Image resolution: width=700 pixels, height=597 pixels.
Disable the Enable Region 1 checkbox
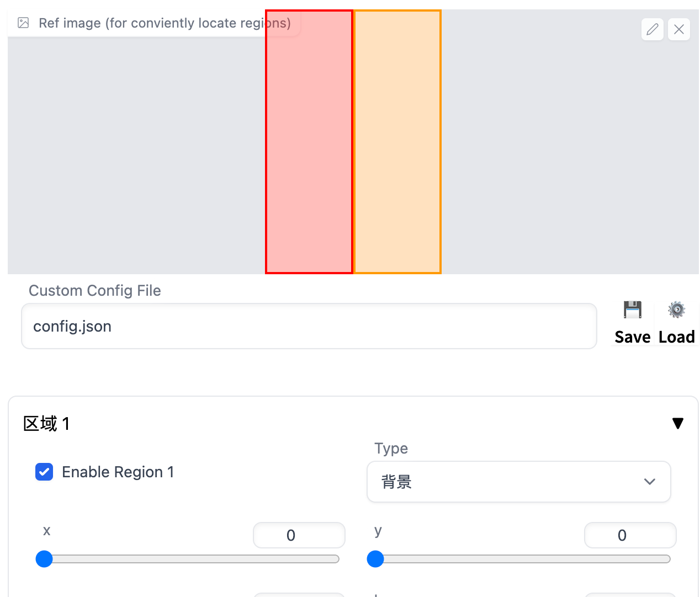coord(44,472)
